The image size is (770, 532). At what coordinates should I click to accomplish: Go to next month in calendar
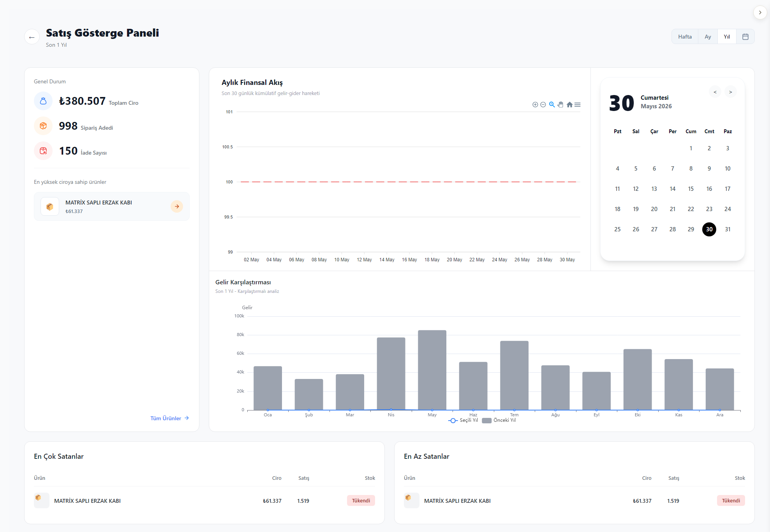click(x=731, y=92)
